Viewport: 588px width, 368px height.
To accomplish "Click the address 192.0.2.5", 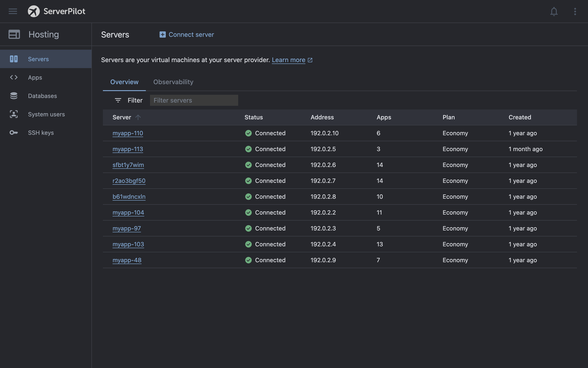I will click(323, 149).
